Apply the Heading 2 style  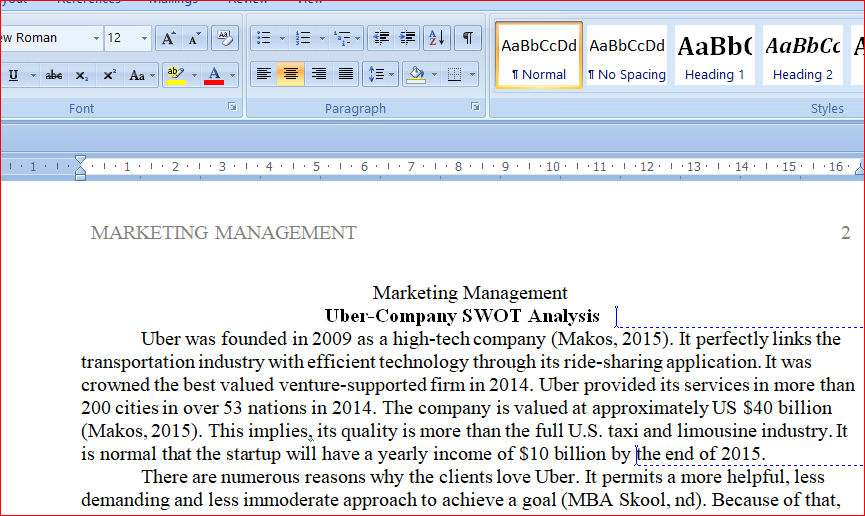803,55
